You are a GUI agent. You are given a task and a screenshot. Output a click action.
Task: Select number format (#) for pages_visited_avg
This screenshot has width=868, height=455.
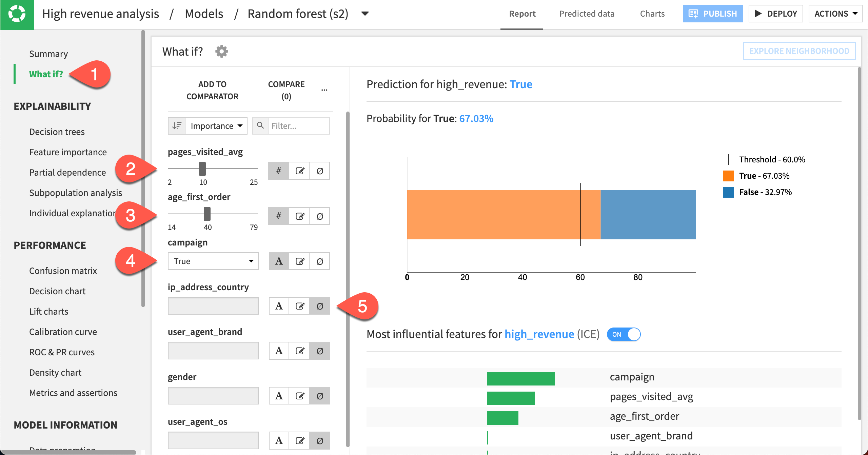point(278,171)
